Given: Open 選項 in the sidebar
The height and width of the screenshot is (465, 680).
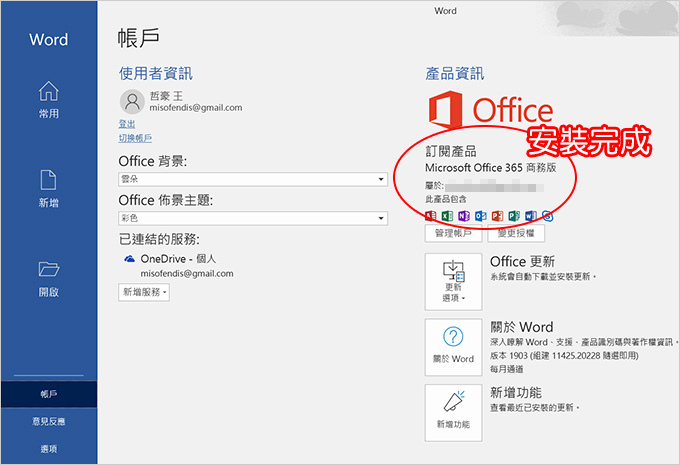Looking at the screenshot, I should (49, 449).
